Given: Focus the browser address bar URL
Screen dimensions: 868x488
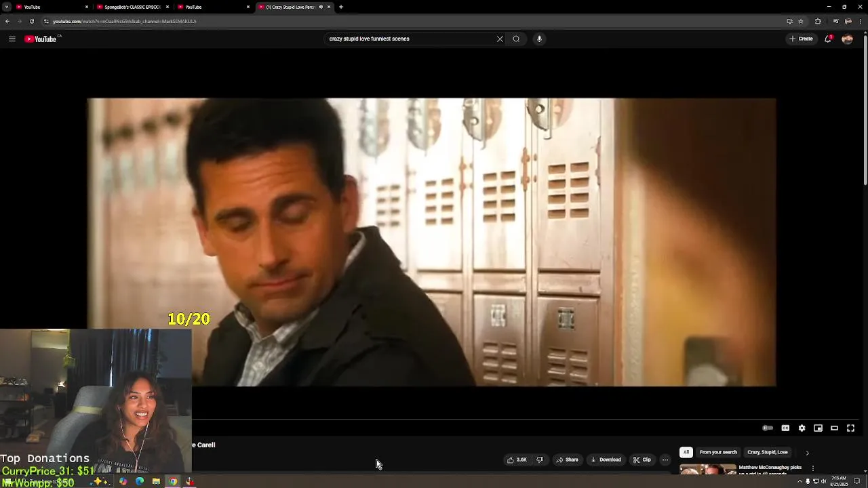Looking at the screenshot, I should click(125, 21).
